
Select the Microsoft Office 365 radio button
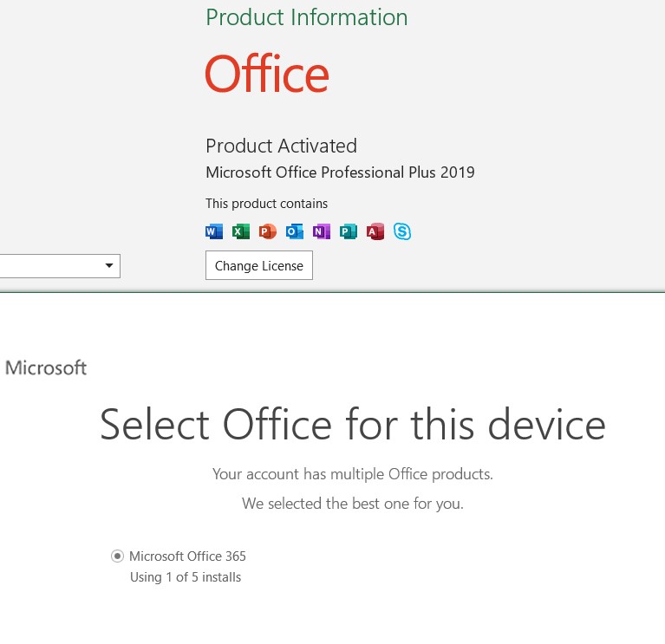pyautogui.click(x=117, y=556)
